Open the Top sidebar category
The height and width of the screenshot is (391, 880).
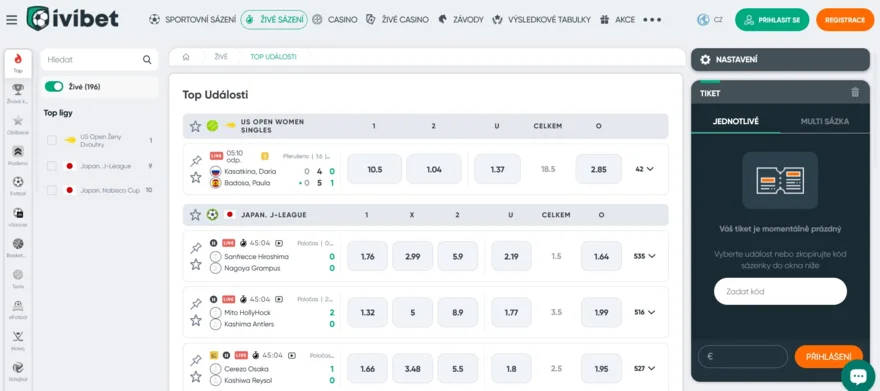click(18, 64)
